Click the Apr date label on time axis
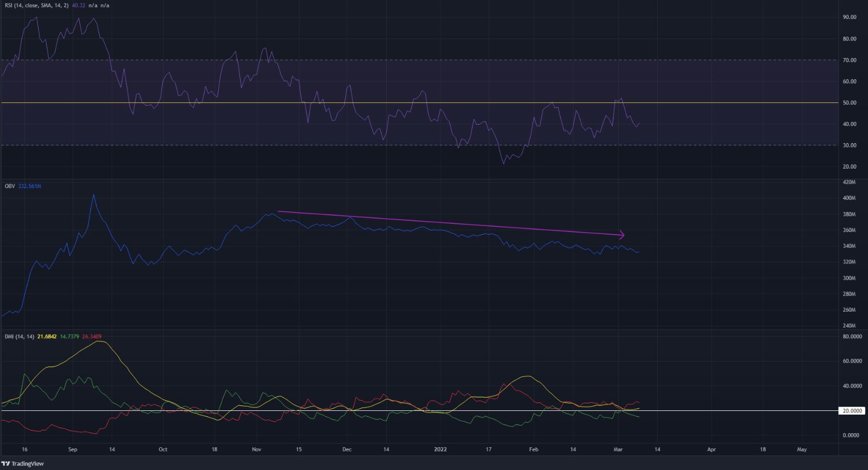This screenshot has height=470, width=868. pos(711,449)
